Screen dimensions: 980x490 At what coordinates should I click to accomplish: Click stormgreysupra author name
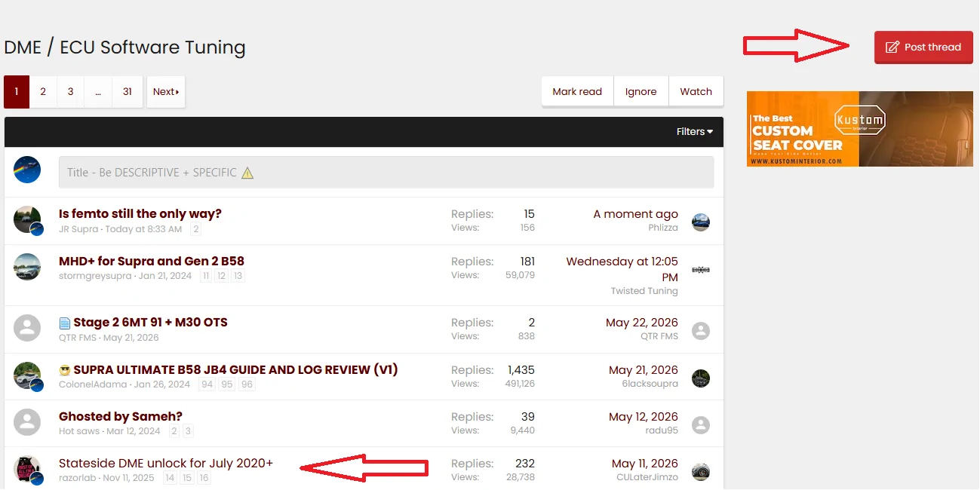tap(95, 276)
